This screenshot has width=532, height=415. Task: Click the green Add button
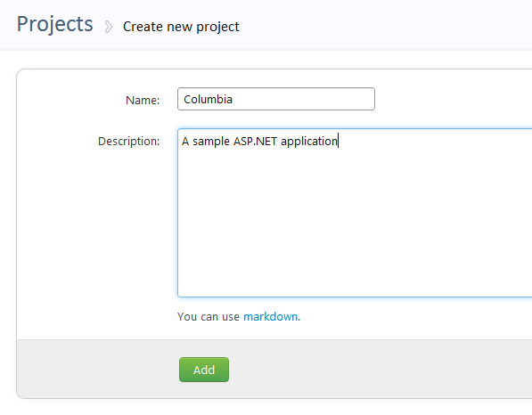(x=204, y=370)
